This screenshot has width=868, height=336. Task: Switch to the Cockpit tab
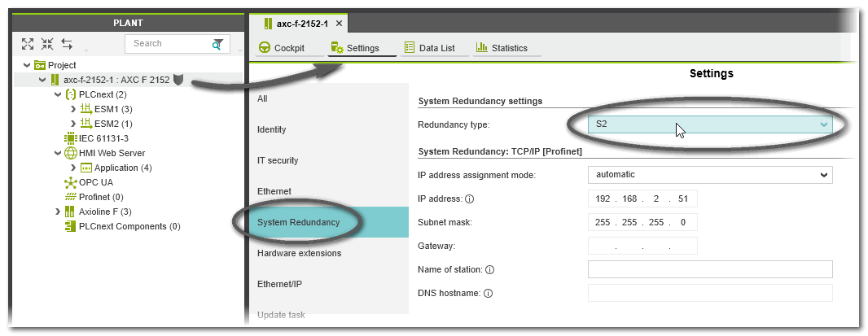pos(281,48)
